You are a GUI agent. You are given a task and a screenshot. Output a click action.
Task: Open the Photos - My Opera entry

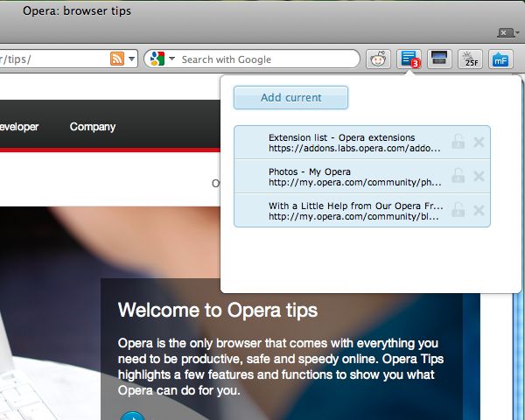[362, 177]
